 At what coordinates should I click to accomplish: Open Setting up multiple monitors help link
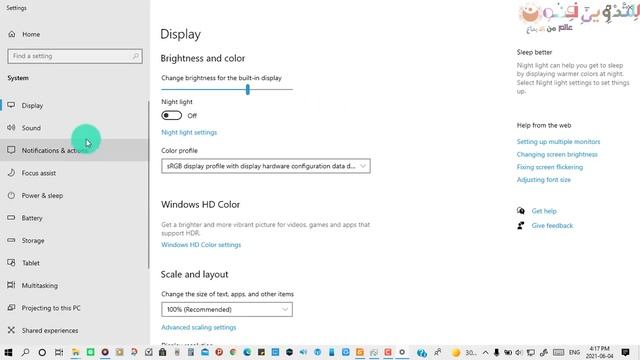click(x=558, y=142)
